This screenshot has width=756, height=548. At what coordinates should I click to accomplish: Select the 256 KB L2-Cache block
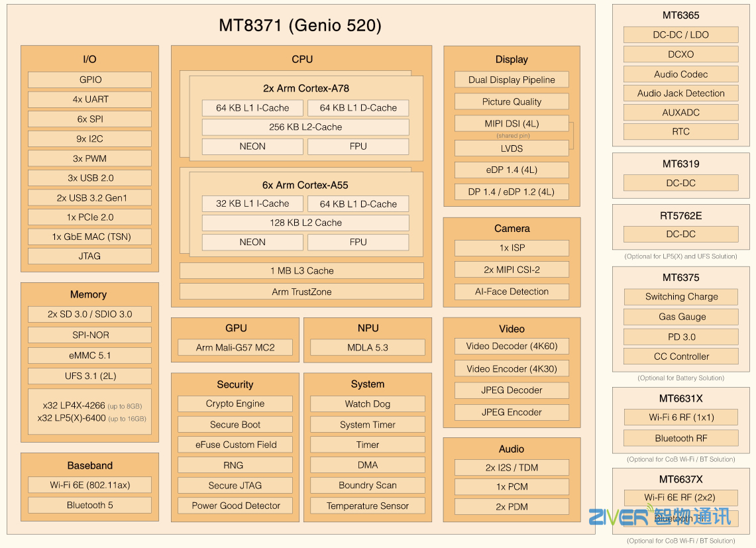[x=305, y=127]
